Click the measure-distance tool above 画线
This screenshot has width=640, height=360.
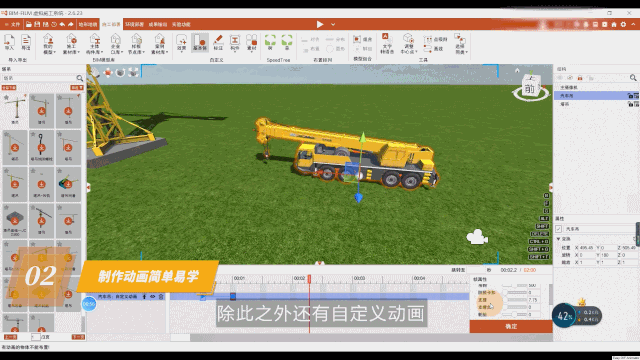[435, 40]
